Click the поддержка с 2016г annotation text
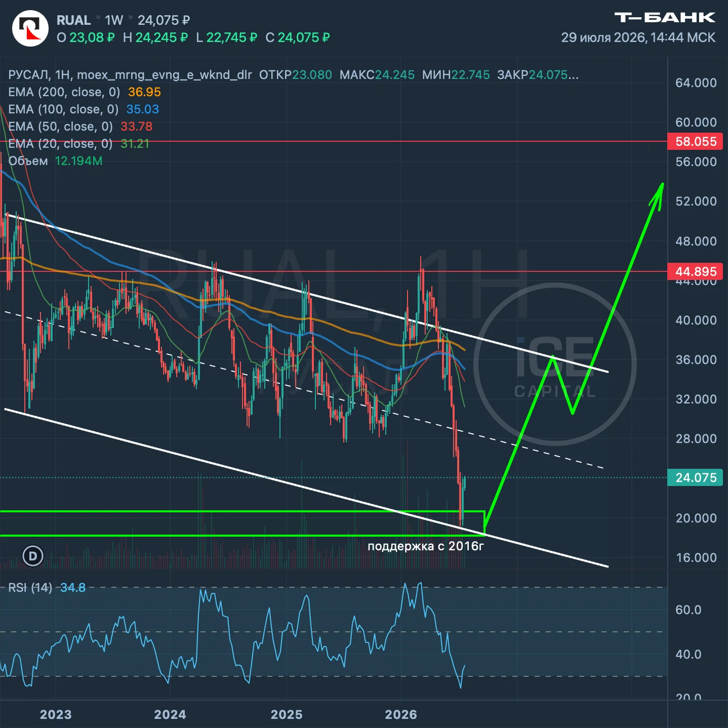The height and width of the screenshot is (728, 728). click(x=426, y=546)
